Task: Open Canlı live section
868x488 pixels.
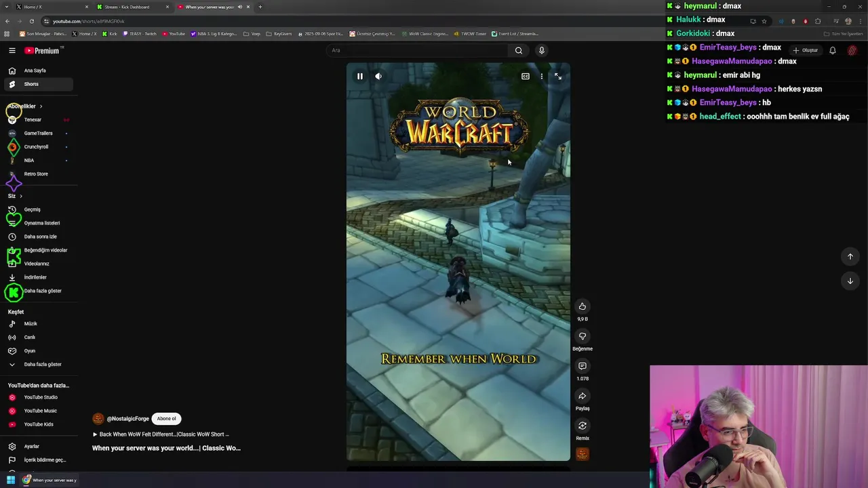Action: pyautogui.click(x=39, y=338)
